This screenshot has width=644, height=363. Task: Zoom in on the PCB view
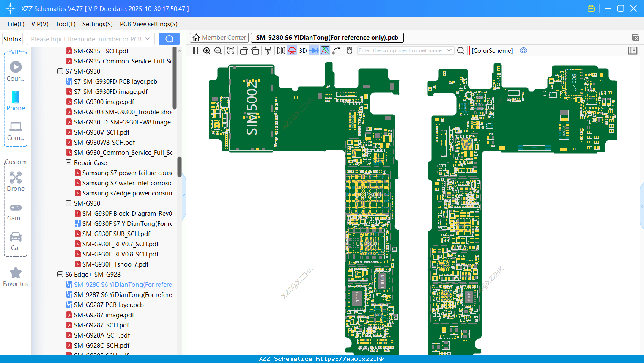tap(207, 50)
